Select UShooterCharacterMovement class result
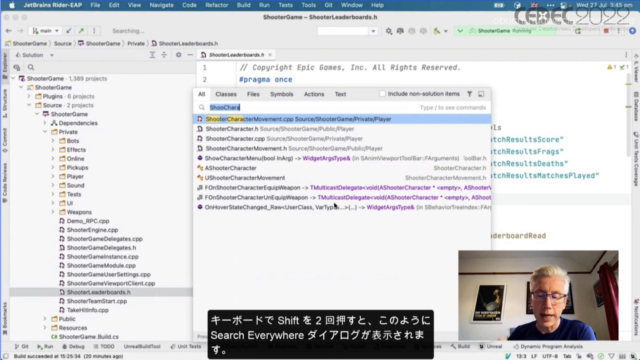 (342, 178)
